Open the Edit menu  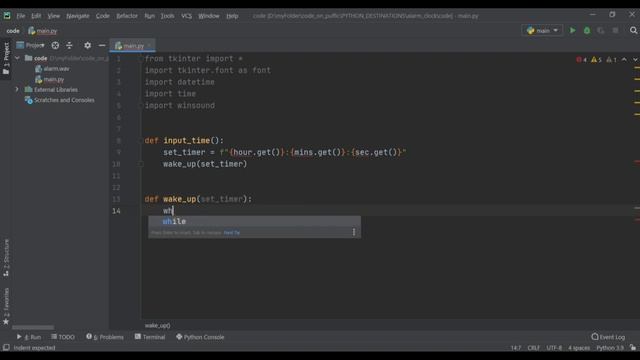(36, 16)
